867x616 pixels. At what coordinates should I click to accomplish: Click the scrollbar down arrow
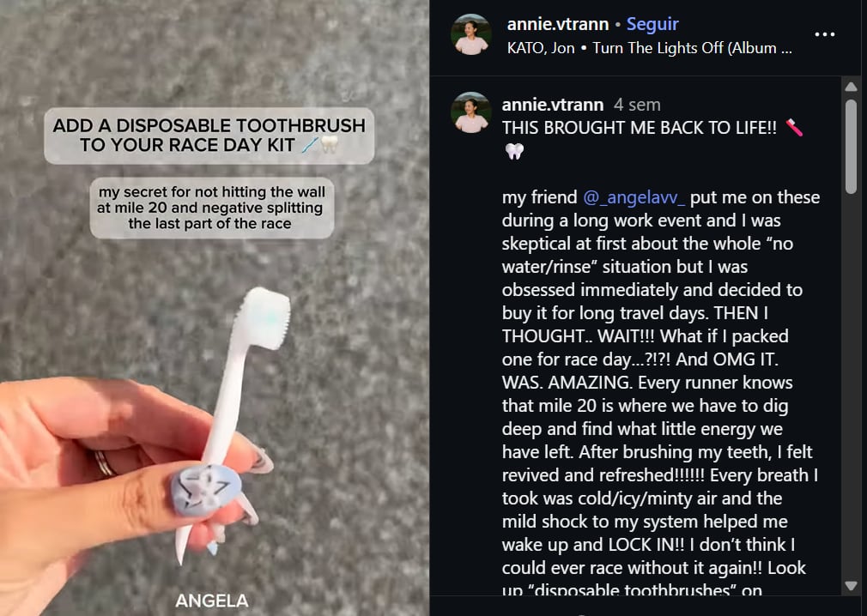click(x=851, y=586)
